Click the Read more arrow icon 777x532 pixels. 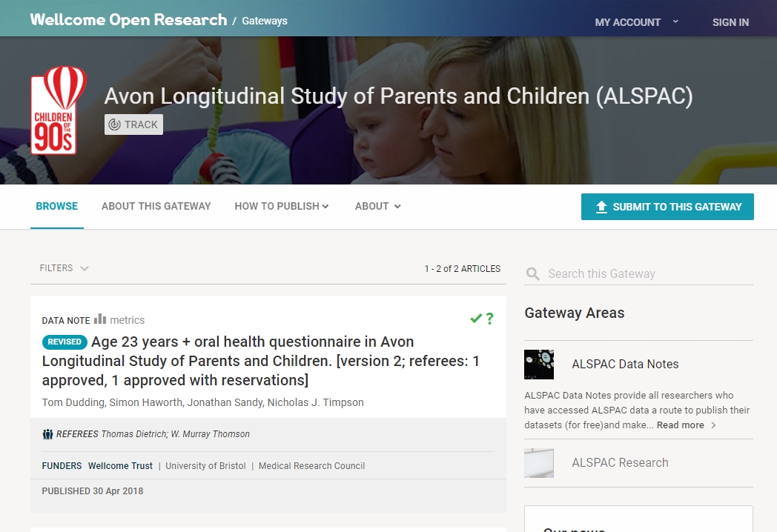(713, 425)
